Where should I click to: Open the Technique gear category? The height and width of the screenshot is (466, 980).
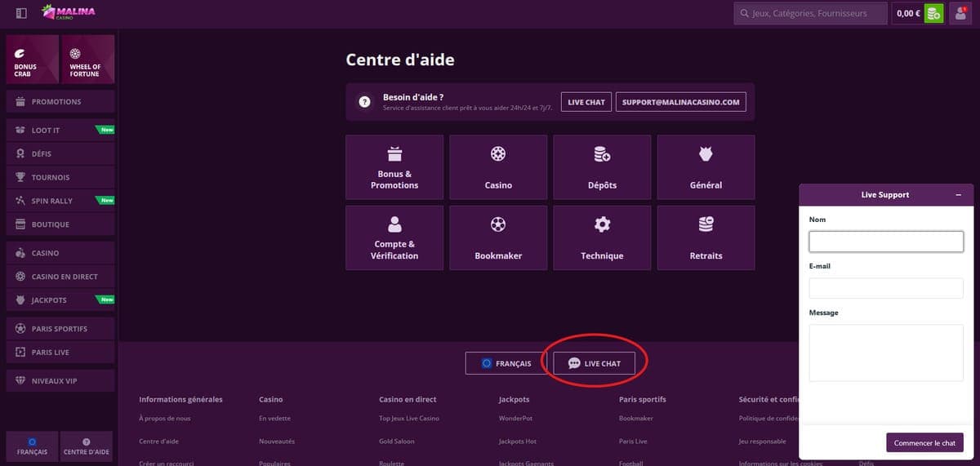point(602,237)
